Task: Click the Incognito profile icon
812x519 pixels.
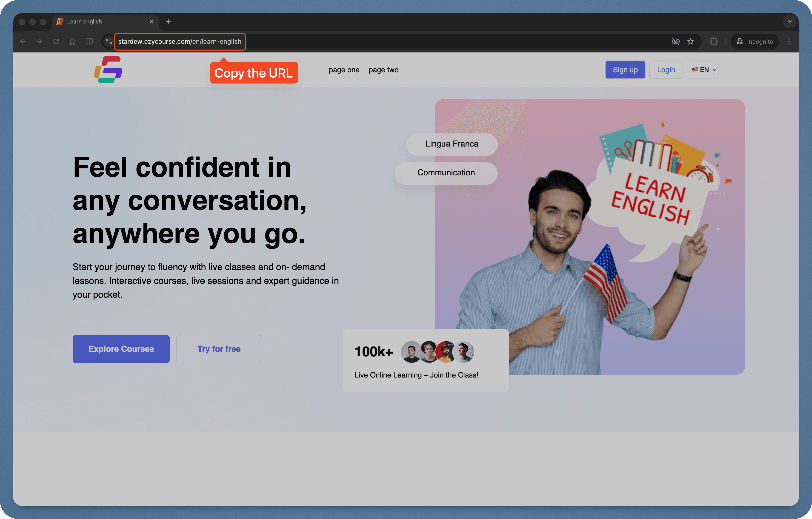Action: tap(740, 41)
